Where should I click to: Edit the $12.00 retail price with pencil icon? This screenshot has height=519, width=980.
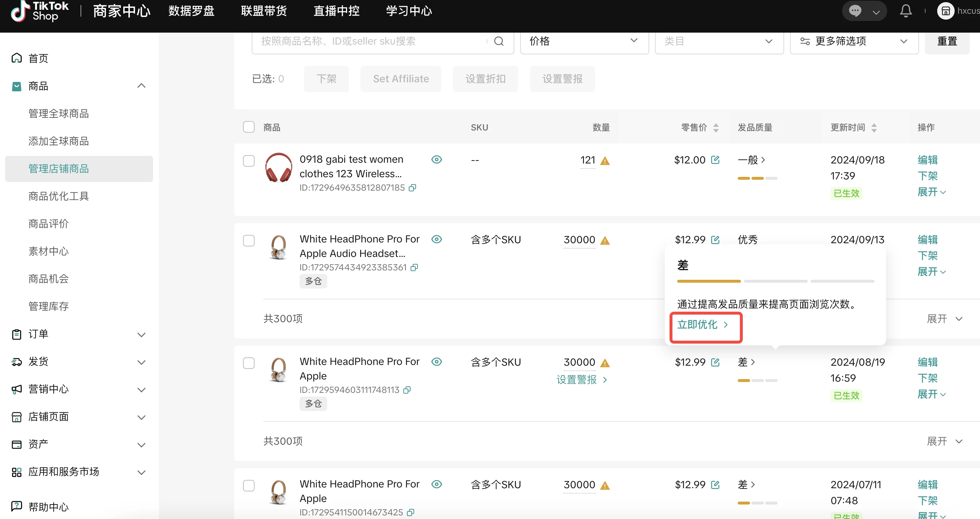(x=716, y=160)
